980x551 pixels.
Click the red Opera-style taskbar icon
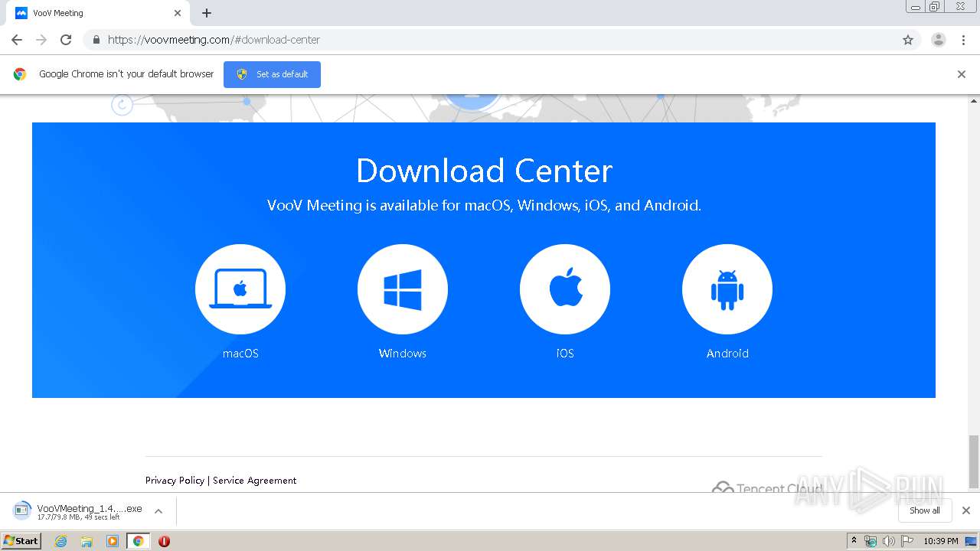tap(164, 541)
